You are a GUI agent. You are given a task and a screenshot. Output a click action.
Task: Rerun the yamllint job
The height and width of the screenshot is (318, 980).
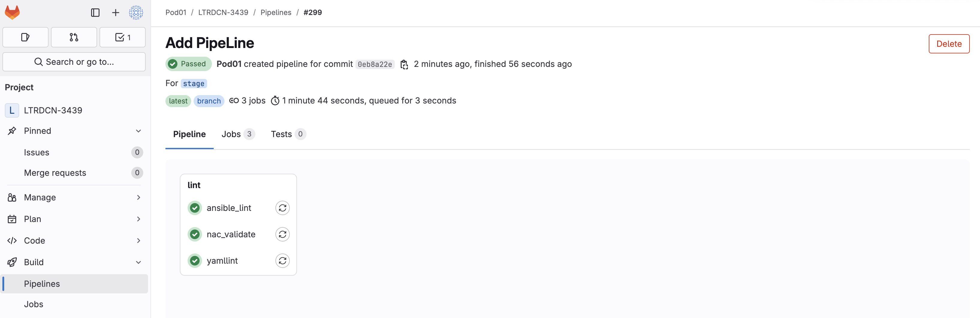282,261
